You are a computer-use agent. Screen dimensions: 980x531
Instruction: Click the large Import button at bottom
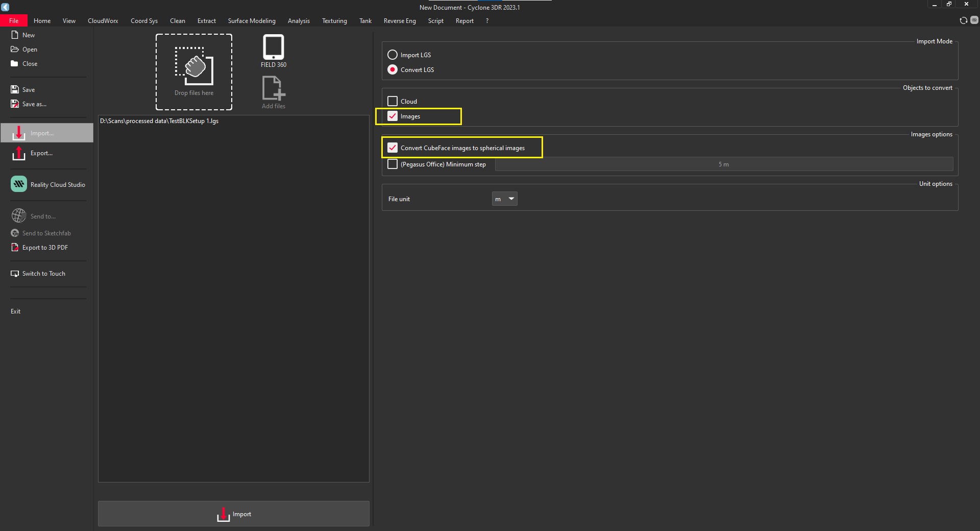234,514
